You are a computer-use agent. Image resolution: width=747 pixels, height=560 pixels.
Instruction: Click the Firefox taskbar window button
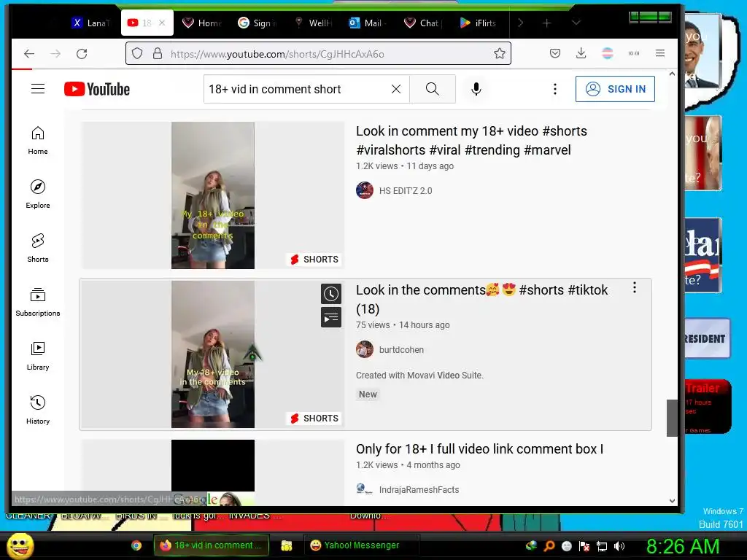tap(212, 545)
